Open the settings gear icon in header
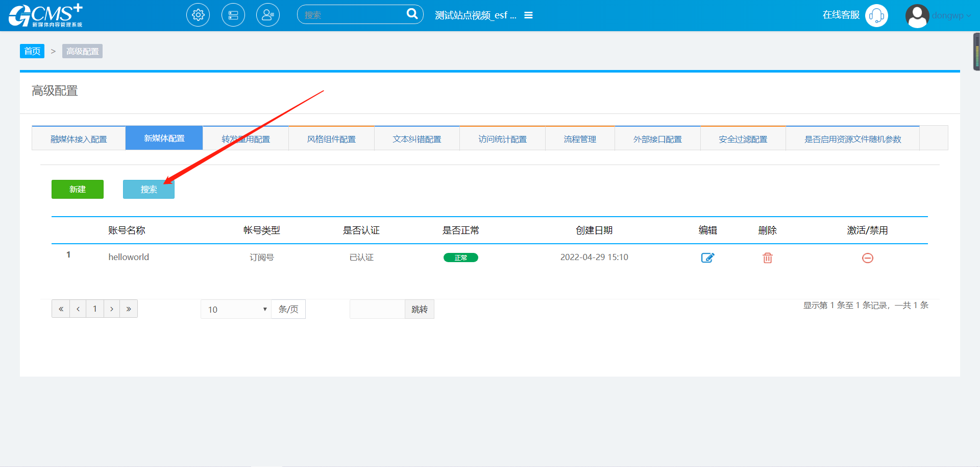Screen dimensions: 980x467 (198, 15)
